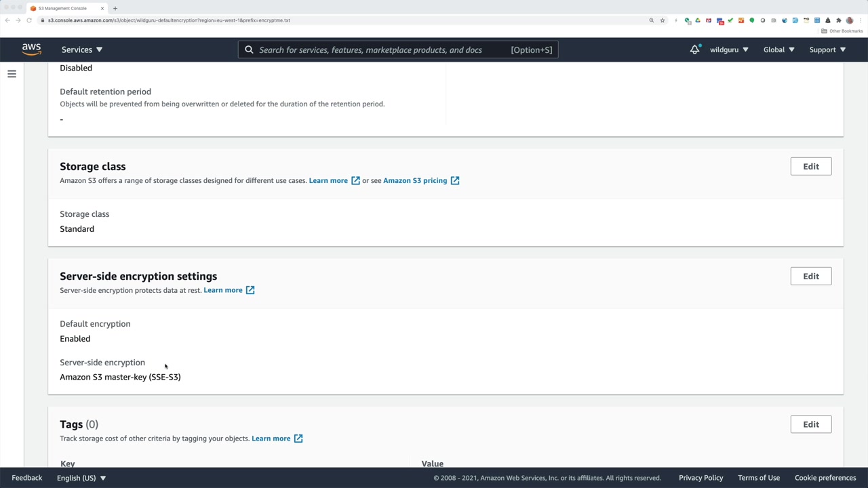868x488 pixels.
Task: Open the left navigation hamburger menu
Action: click(12, 74)
